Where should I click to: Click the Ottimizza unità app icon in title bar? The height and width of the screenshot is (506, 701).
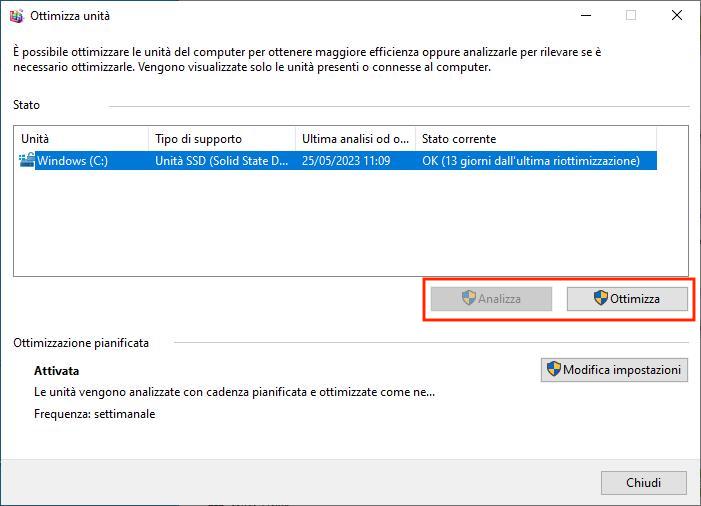tap(16, 16)
